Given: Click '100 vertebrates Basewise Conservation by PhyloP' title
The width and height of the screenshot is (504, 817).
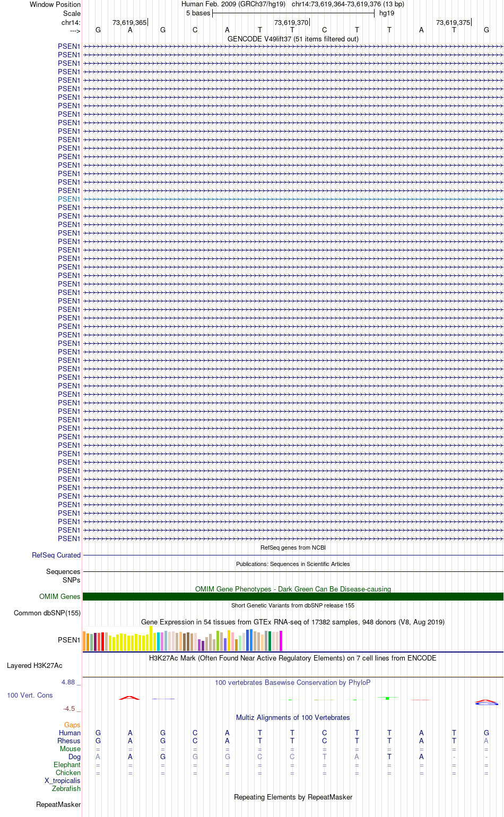Looking at the screenshot, I should tap(293, 683).
